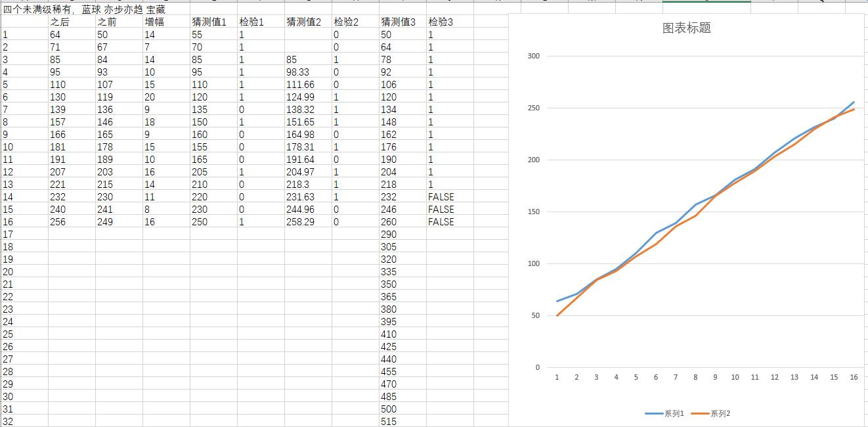868x427 pixels.
Task: Select the cell with value 515
Action: click(x=389, y=421)
